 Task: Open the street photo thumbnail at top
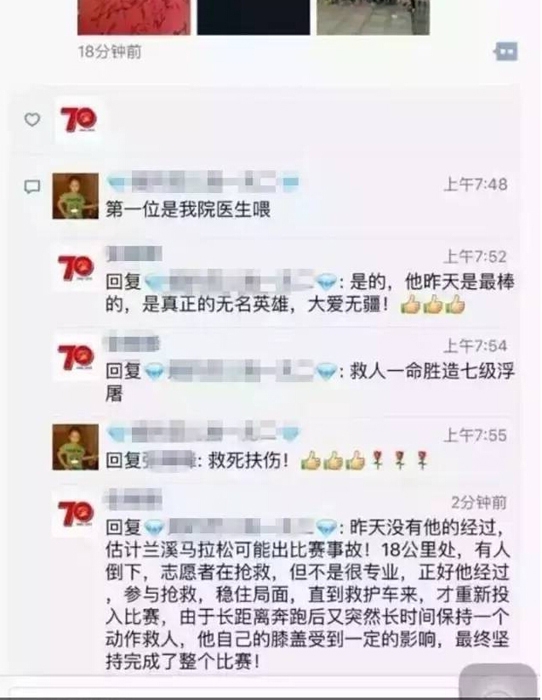(x=373, y=17)
